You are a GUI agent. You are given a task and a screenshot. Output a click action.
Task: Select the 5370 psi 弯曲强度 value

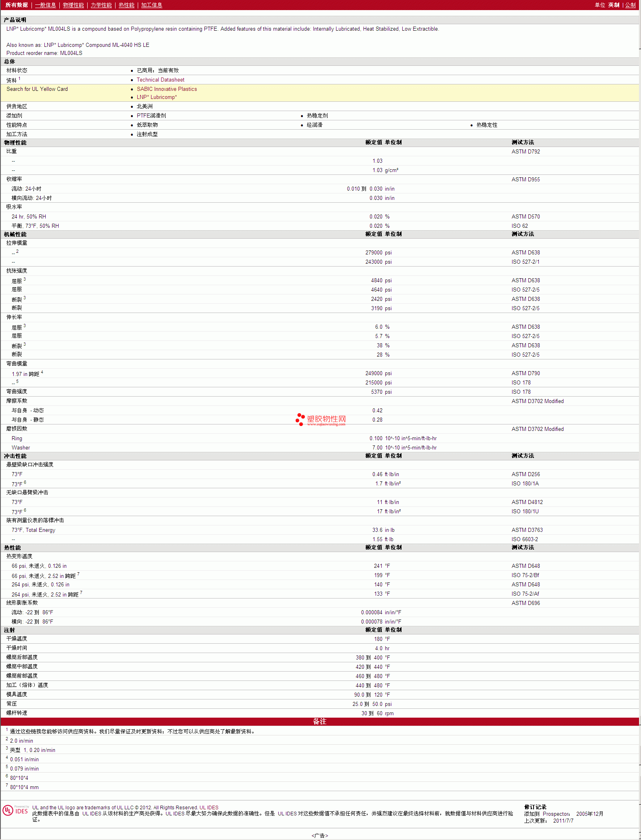[381, 392]
